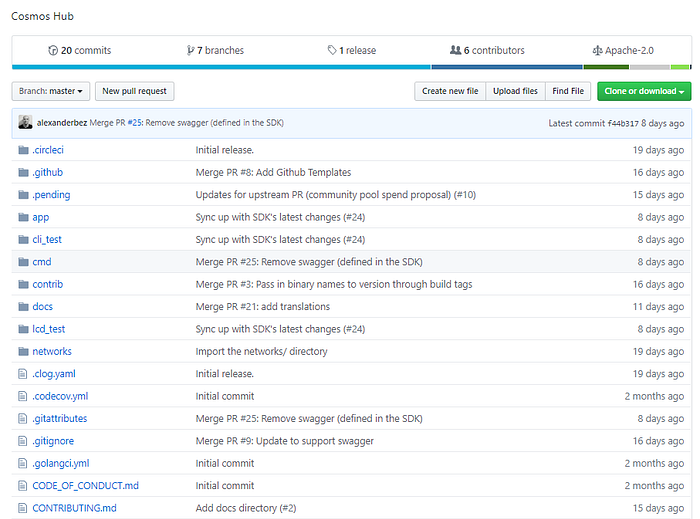Open commit 'Merge PR #8: Add Github Templates'
Screen dimensions: 700x519
coord(273,172)
